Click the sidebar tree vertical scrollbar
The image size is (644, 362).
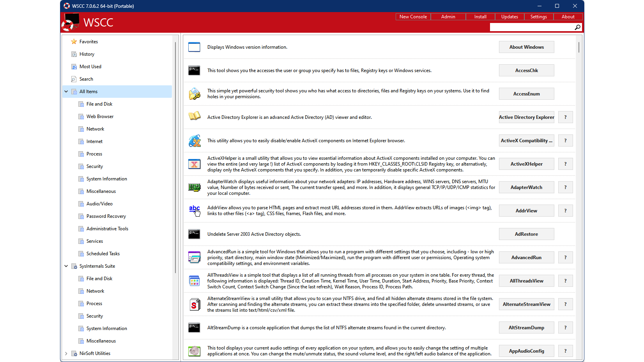175,157
